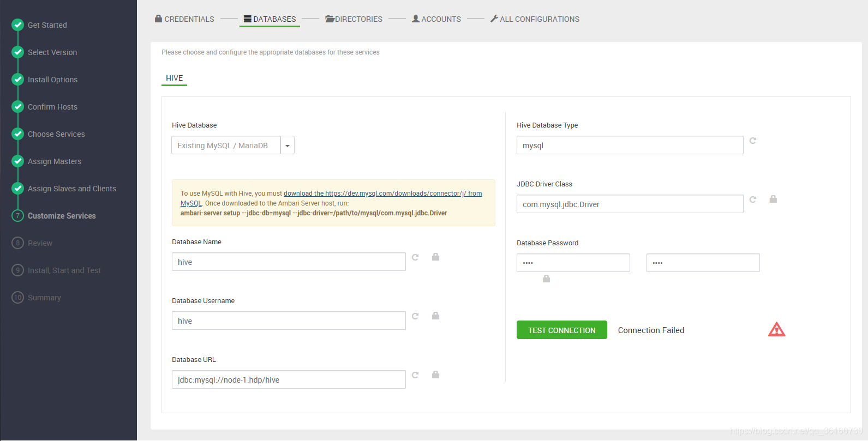Open the Directories tab

tap(354, 19)
